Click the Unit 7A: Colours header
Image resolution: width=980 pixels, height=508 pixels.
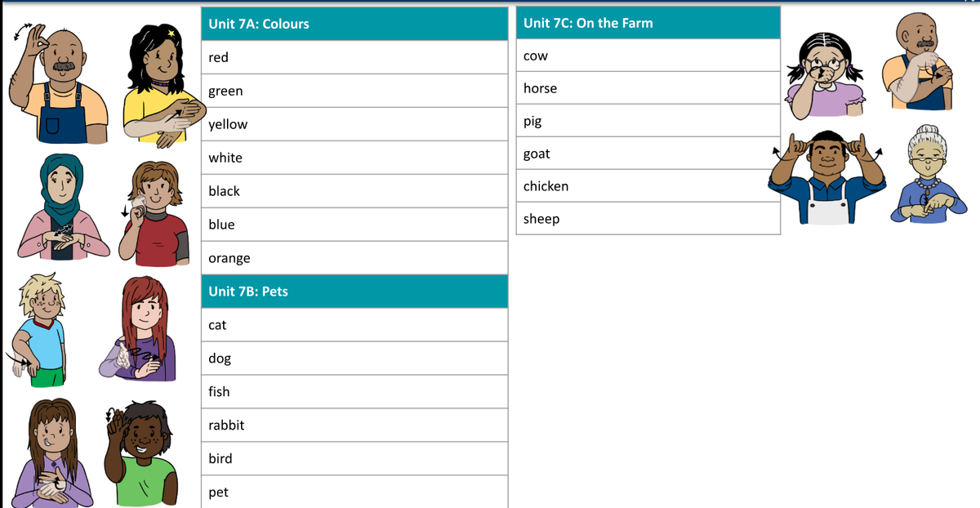pos(354,24)
